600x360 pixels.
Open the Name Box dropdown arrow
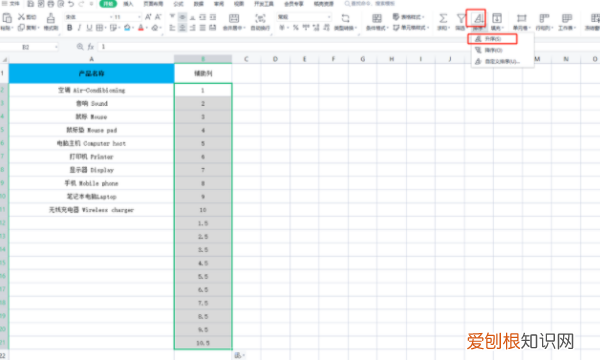[x=56, y=47]
